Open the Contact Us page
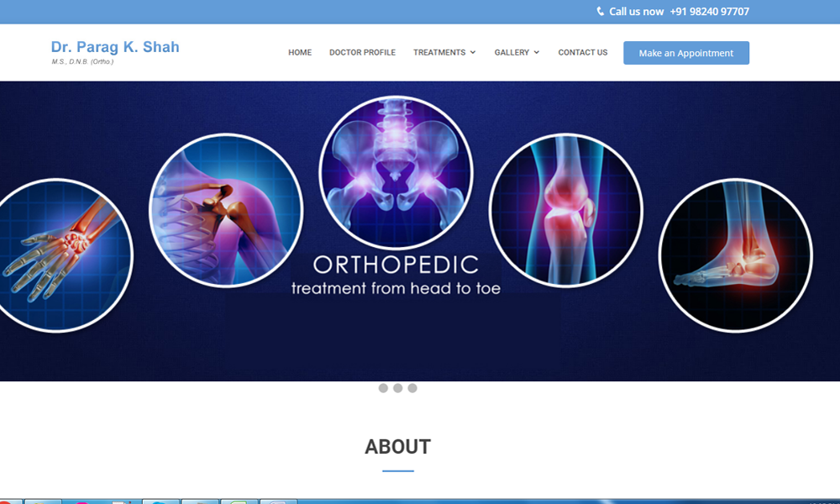 [583, 52]
